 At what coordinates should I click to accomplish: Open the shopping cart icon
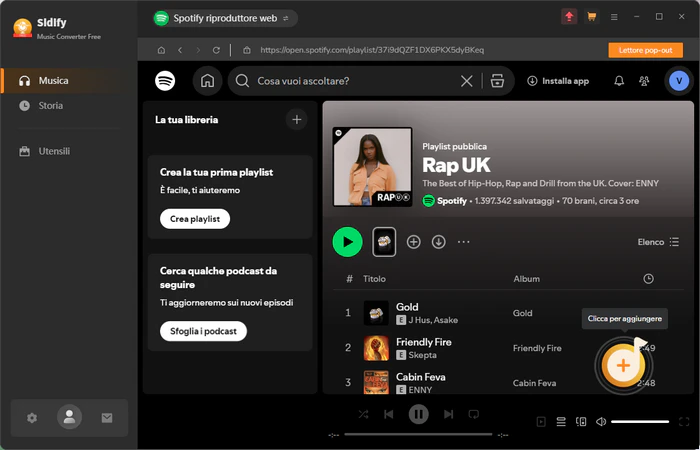tap(592, 17)
